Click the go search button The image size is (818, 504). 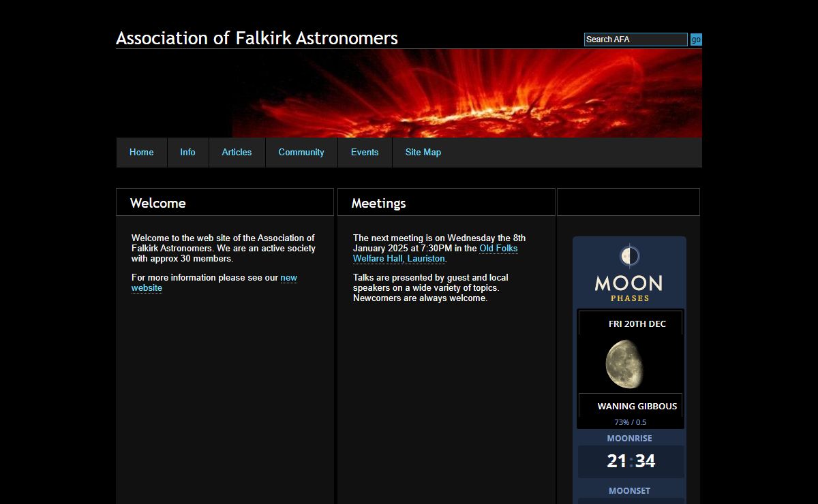696,40
